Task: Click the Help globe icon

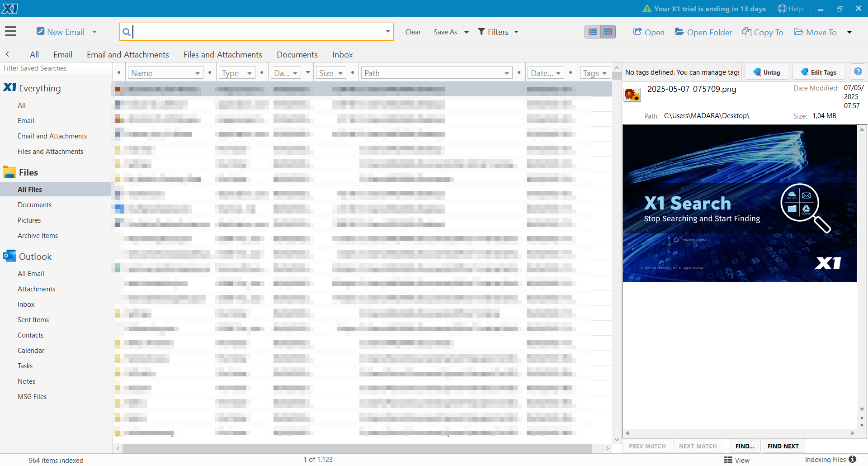Action: coord(782,9)
